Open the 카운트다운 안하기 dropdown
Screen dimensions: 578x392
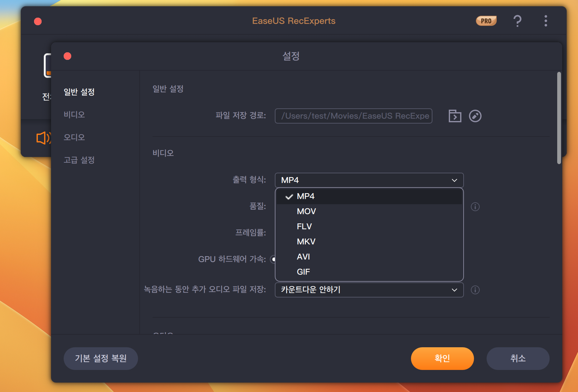tap(369, 290)
